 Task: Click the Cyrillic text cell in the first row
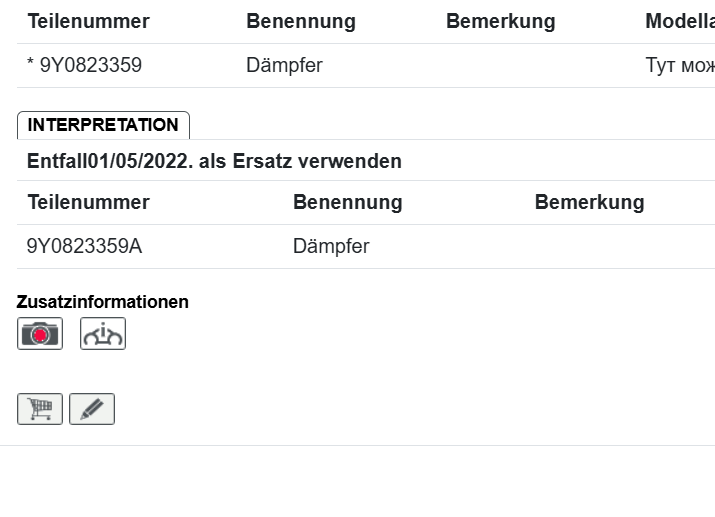[x=680, y=66]
